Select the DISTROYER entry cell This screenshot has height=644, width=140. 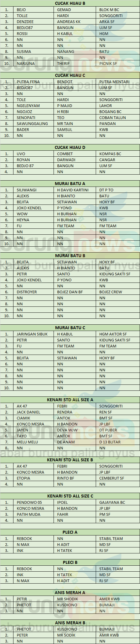click(34, 292)
